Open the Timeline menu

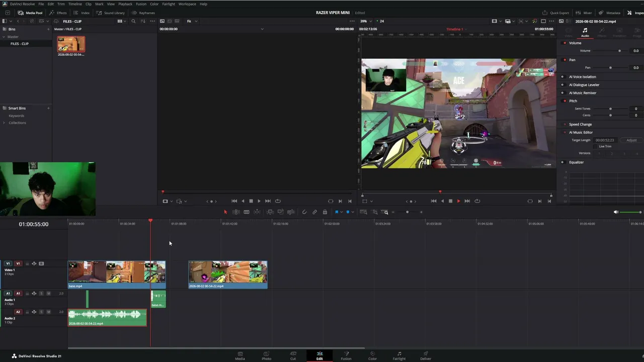tap(75, 4)
